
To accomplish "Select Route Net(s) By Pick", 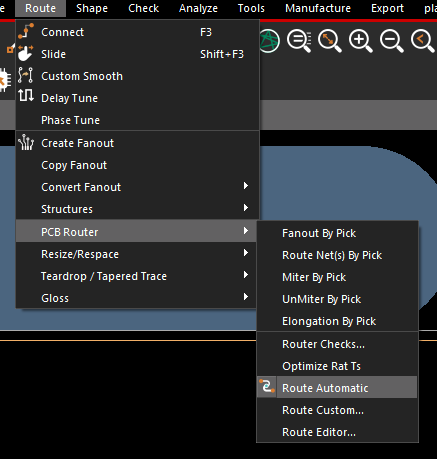I will click(x=337, y=255).
